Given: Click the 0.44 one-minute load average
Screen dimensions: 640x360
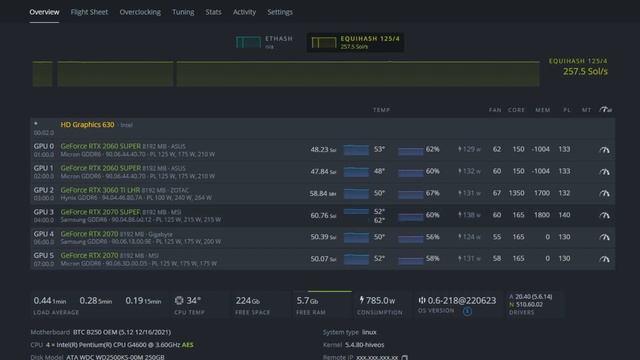Looking at the screenshot, I should (x=50, y=301).
